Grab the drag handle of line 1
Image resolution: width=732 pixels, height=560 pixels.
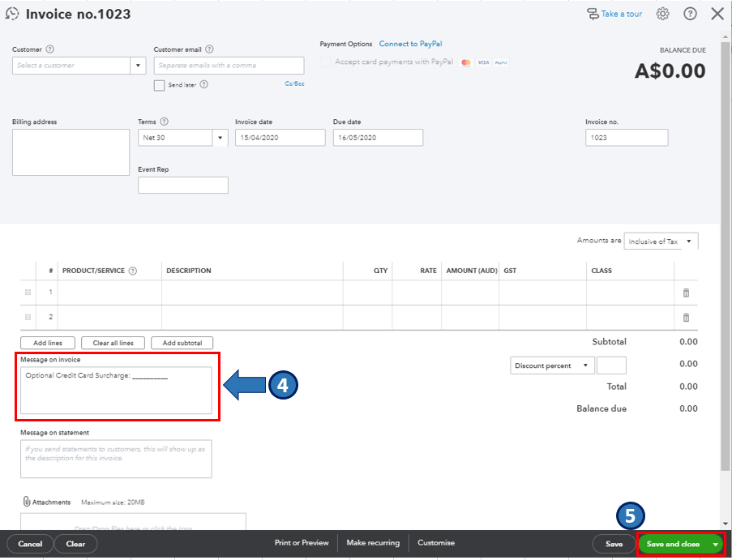(x=28, y=293)
